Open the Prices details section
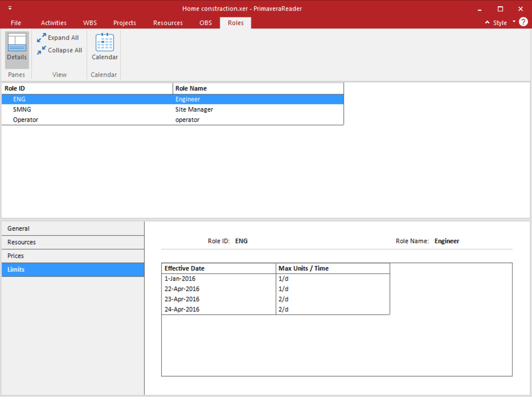532x397 pixels. 72,256
